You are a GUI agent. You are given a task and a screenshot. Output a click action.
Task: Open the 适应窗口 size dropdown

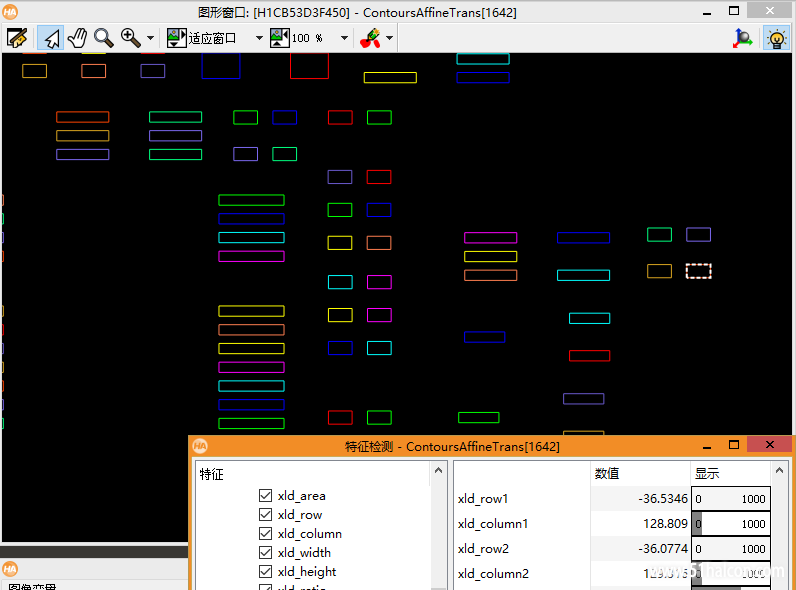click(259, 38)
